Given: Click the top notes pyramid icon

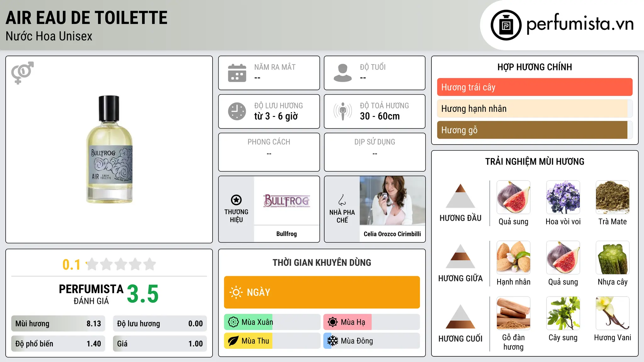Looking at the screenshot, I should point(460,196).
